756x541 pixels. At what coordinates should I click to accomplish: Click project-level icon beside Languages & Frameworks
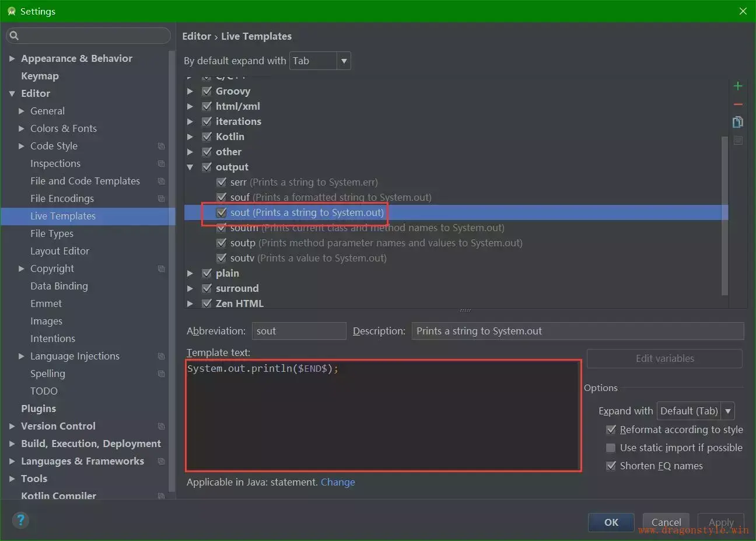click(x=161, y=461)
